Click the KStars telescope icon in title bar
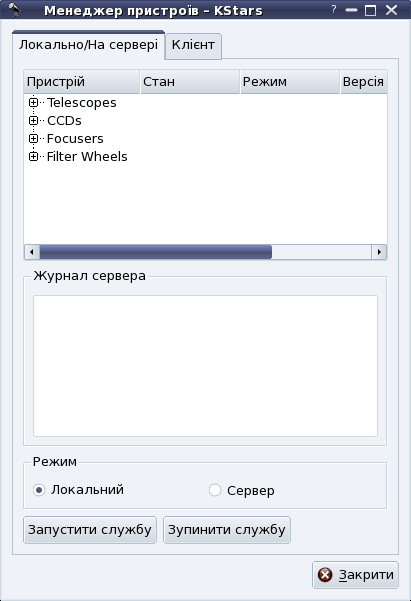This screenshot has width=411, height=601. 15,10
